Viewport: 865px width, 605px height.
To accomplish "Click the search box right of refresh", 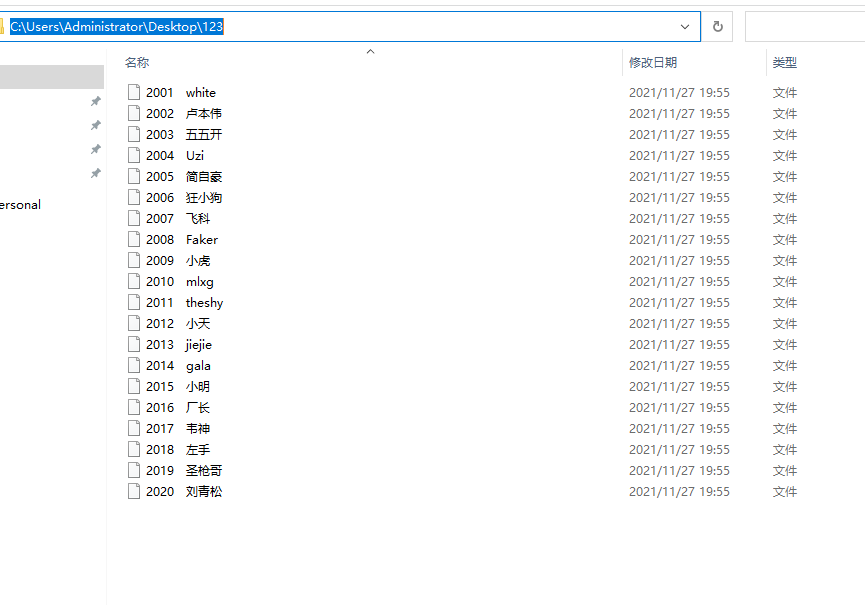I will tap(805, 26).
